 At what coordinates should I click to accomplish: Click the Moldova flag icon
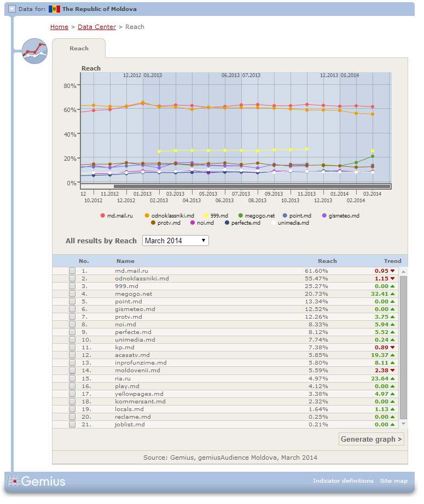54,9
